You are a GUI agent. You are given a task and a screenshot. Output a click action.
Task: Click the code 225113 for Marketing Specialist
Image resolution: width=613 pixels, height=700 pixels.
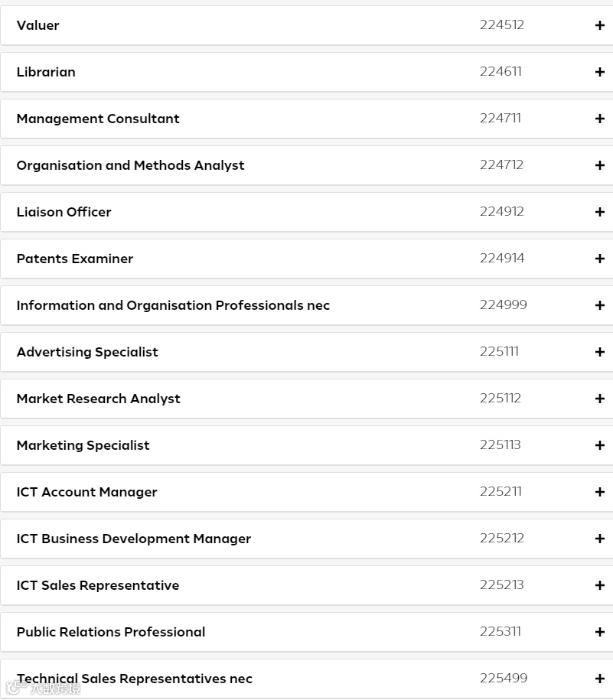coord(501,444)
